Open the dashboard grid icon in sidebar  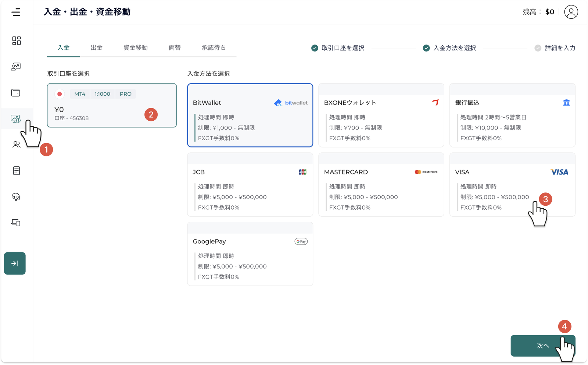[x=16, y=40]
